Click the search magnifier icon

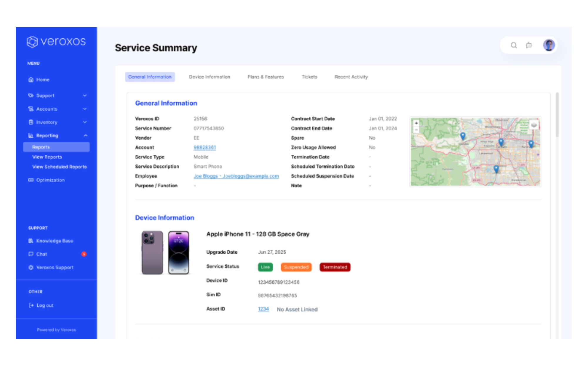click(x=514, y=45)
